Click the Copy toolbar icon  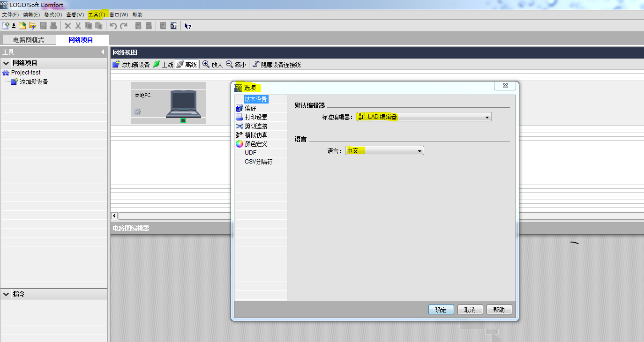[x=89, y=26]
